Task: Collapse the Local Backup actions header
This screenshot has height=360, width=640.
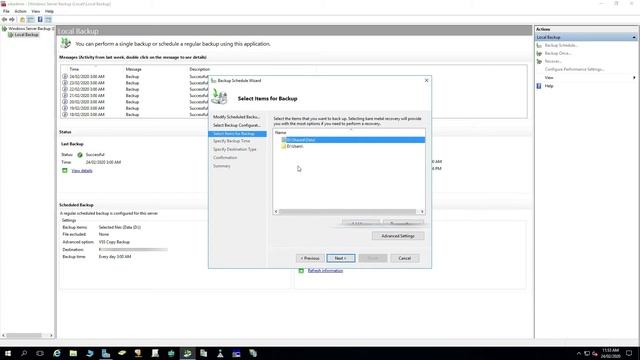Action: tap(634, 37)
